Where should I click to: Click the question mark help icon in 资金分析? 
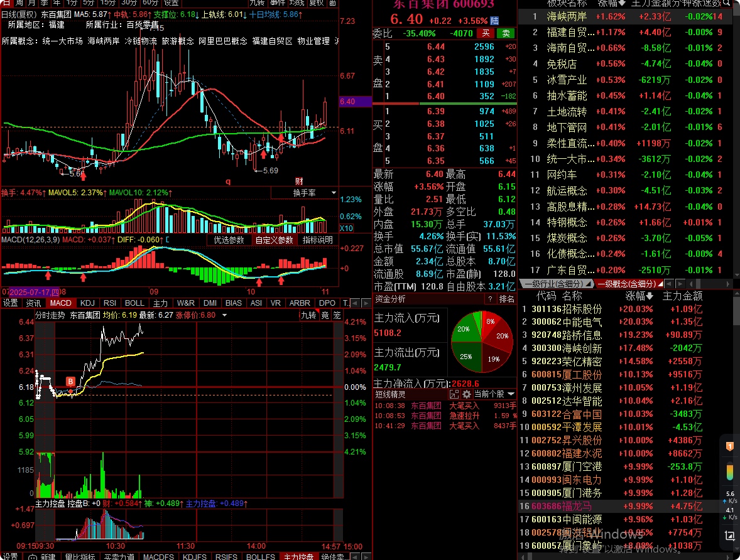[x=491, y=299]
